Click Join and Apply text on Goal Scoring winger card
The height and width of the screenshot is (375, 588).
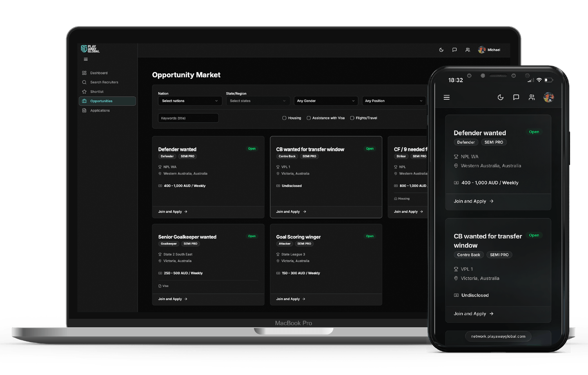click(x=288, y=299)
